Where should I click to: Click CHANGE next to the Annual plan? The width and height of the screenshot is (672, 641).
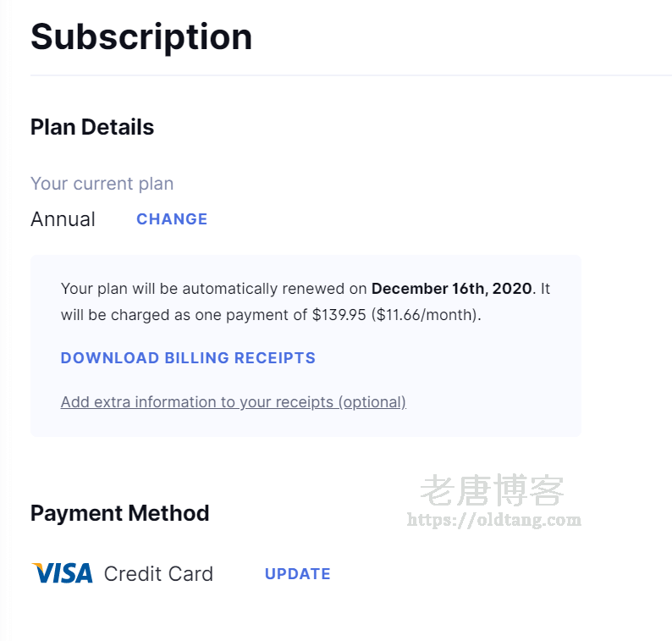172,219
